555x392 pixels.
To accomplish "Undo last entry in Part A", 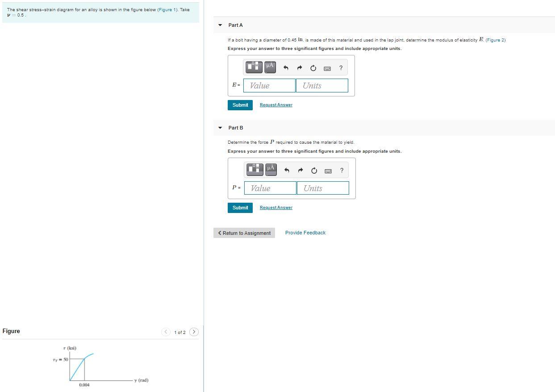I will (286, 68).
